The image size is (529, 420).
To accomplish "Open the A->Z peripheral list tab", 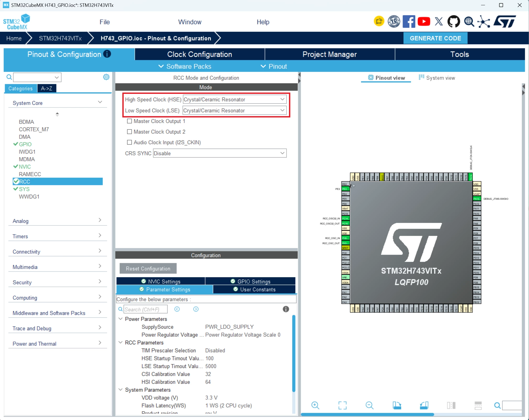I will [x=47, y=88].
